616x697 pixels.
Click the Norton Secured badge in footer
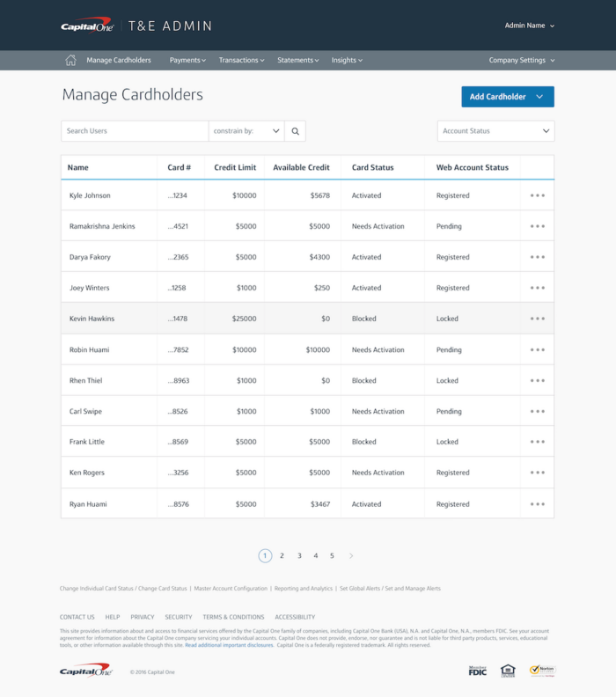(542, 671)
